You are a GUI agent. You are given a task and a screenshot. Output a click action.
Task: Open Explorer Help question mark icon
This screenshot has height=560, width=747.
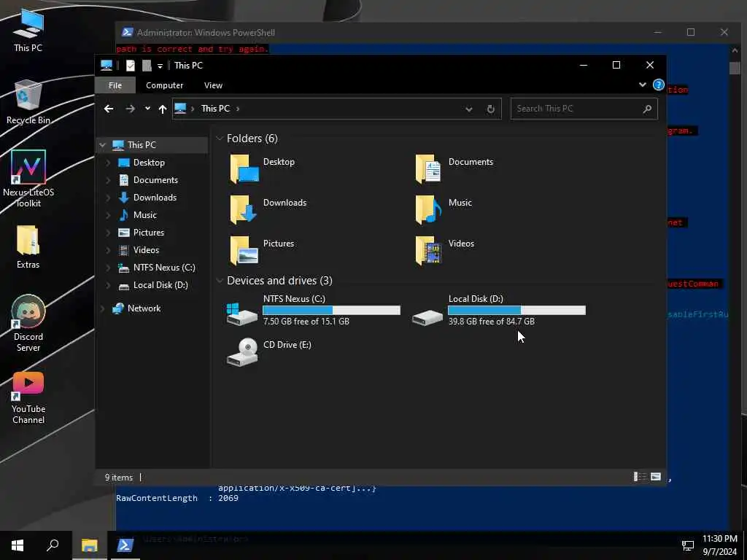tap(659, 85)
